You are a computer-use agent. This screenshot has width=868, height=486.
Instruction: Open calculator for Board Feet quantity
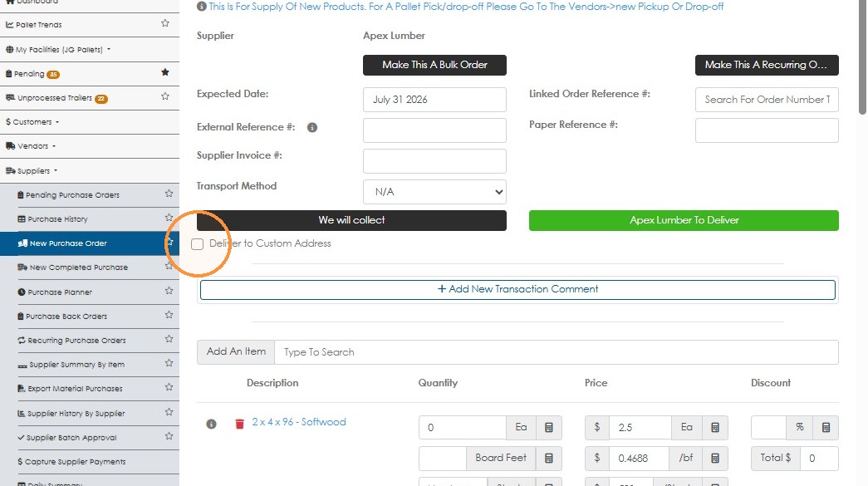click(548, 458)
